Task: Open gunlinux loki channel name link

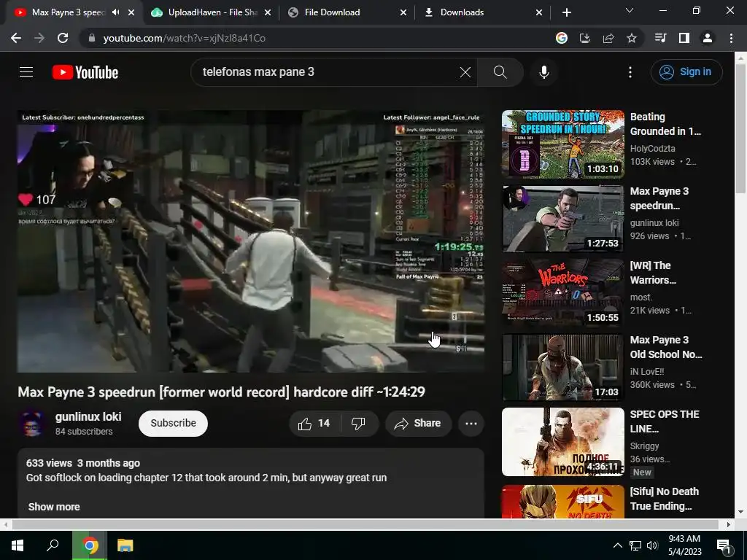Action: (88, 416)
